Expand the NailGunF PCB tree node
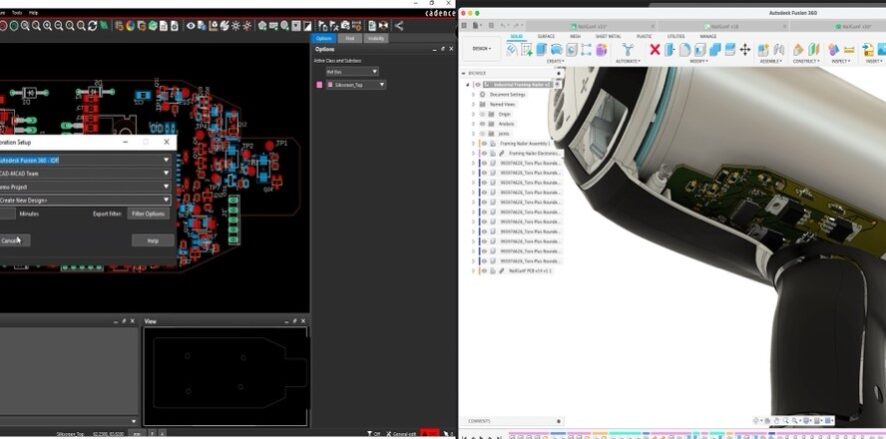 [473, 271]
